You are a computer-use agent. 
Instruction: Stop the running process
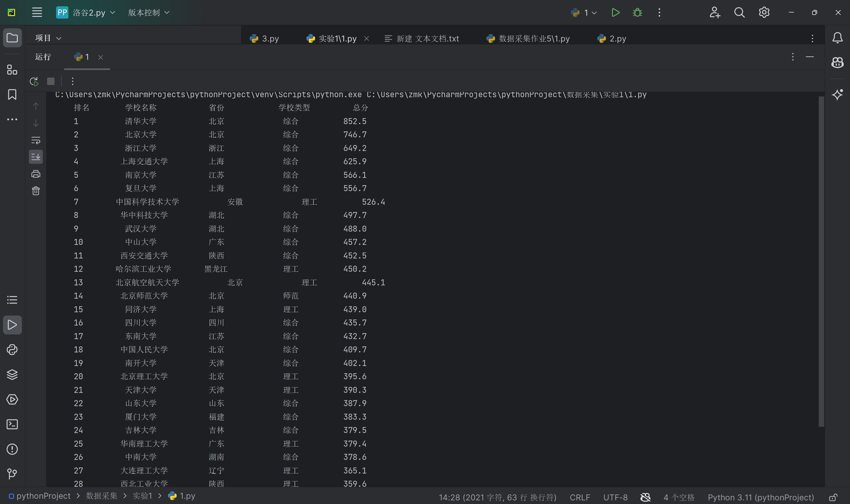click(x=51, y=82)
